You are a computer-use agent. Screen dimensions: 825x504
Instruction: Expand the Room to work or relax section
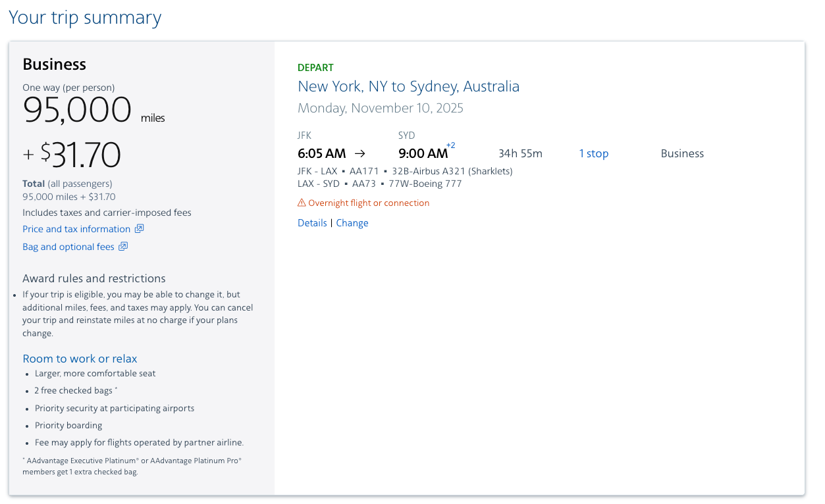tap(79, 359)
